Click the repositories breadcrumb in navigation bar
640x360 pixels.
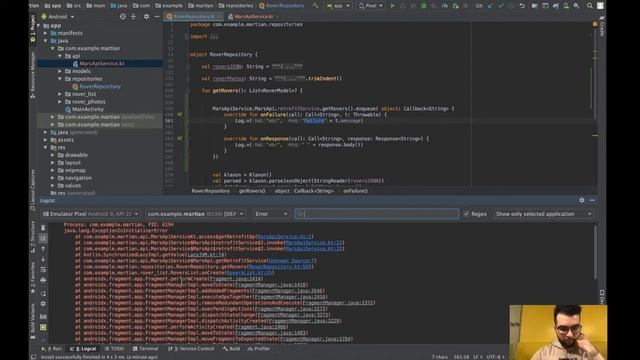(x=236, y=6)
